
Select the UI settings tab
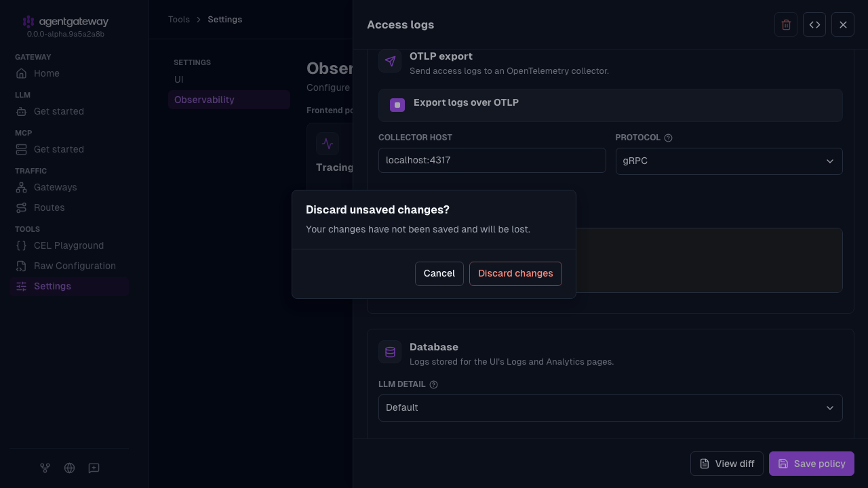click(229, 79)
